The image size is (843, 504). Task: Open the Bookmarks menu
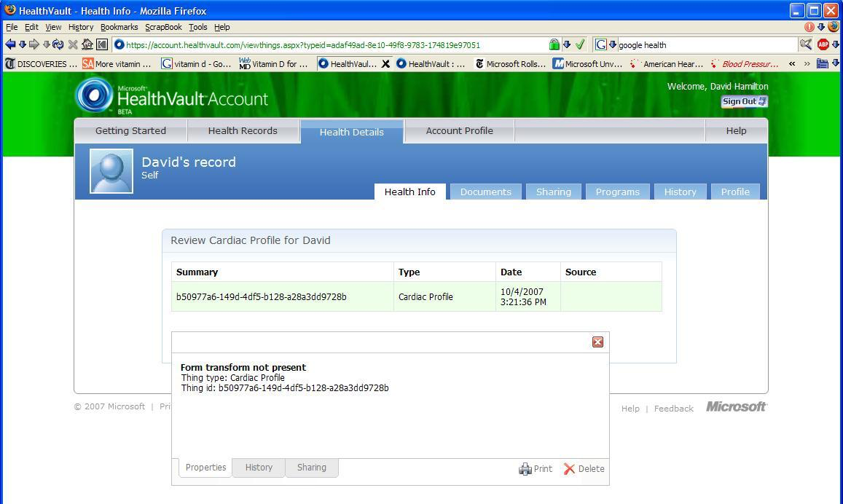point(119,27)
